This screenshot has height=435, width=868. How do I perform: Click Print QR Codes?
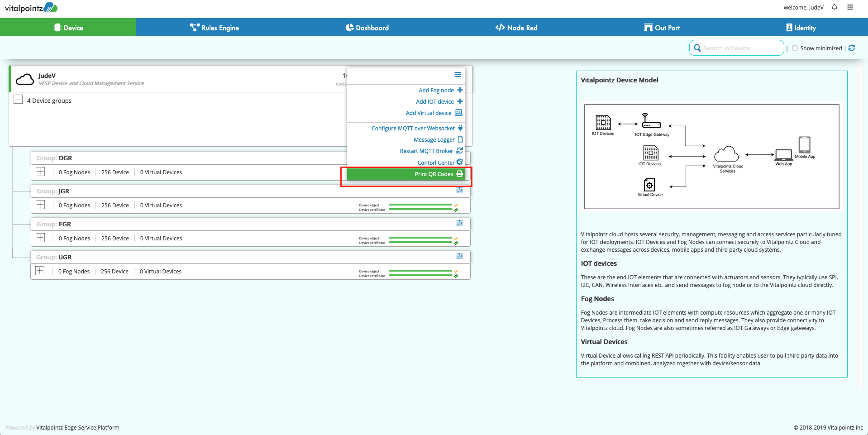point(406,174)
